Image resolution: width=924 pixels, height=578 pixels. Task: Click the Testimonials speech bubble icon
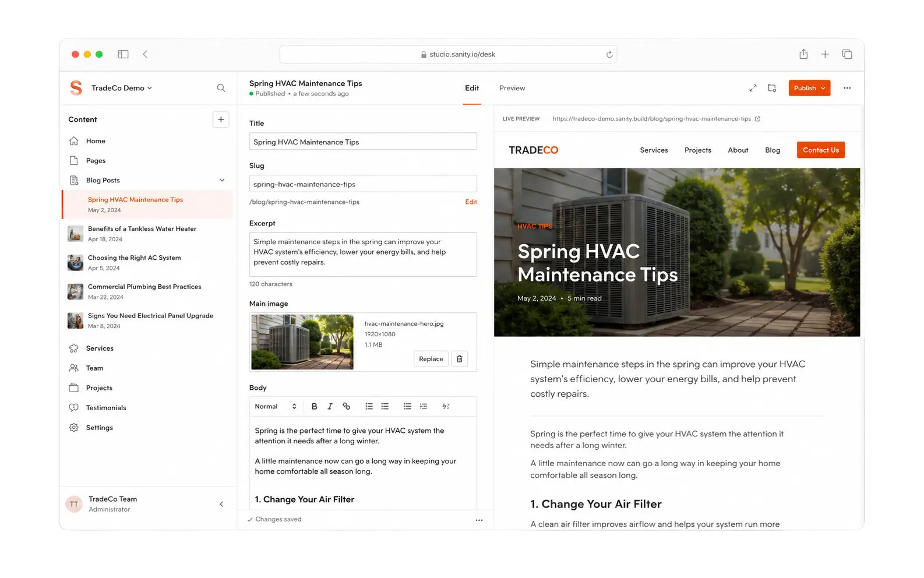pyautogui.click(x=74, y=408)
